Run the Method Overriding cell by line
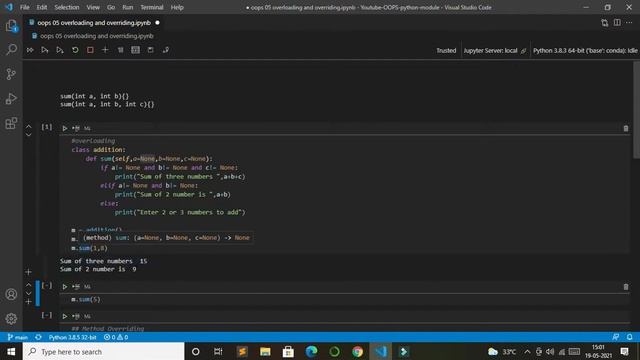 [76, 316]
